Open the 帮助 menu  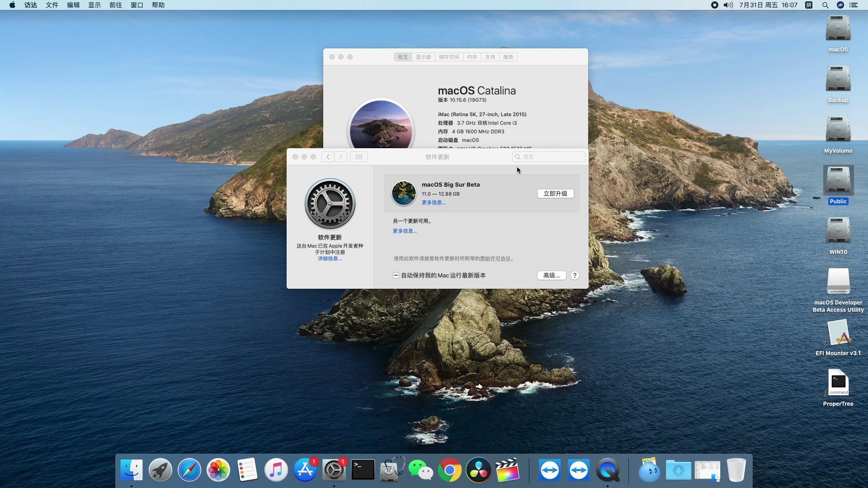click(x=158, y=5)
